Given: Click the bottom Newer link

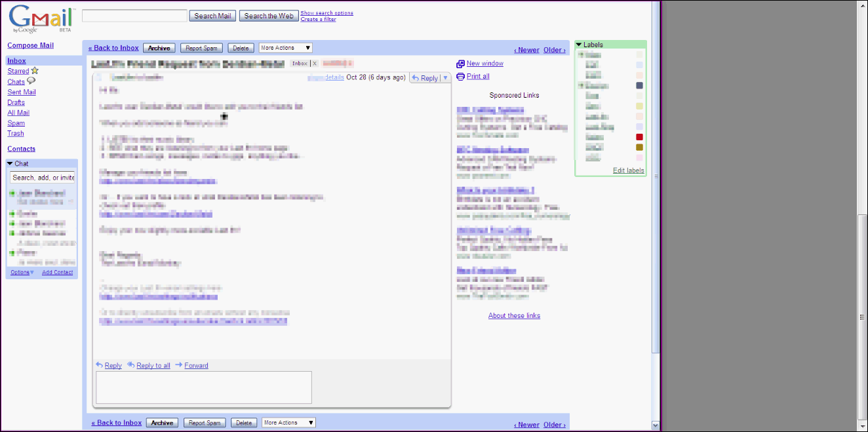Looking at the screenshot, I should tap(526, 425).
